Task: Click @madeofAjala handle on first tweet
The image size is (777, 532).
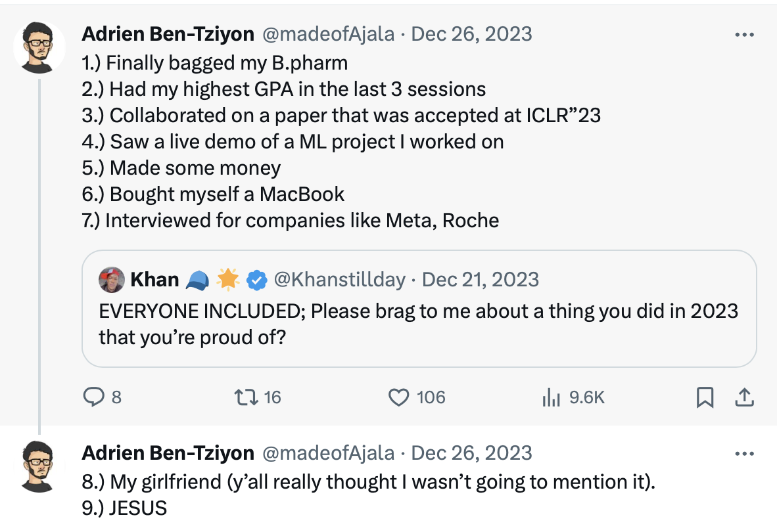Action: coord(329,34)
